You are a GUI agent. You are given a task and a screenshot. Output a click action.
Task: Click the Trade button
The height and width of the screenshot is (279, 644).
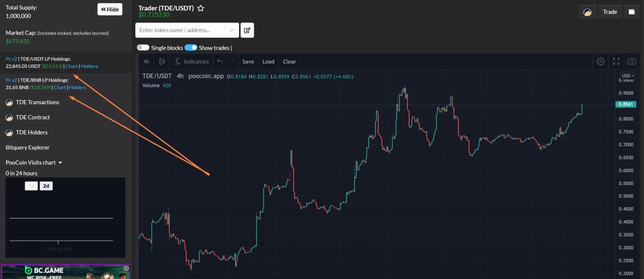tap(610, 12)
